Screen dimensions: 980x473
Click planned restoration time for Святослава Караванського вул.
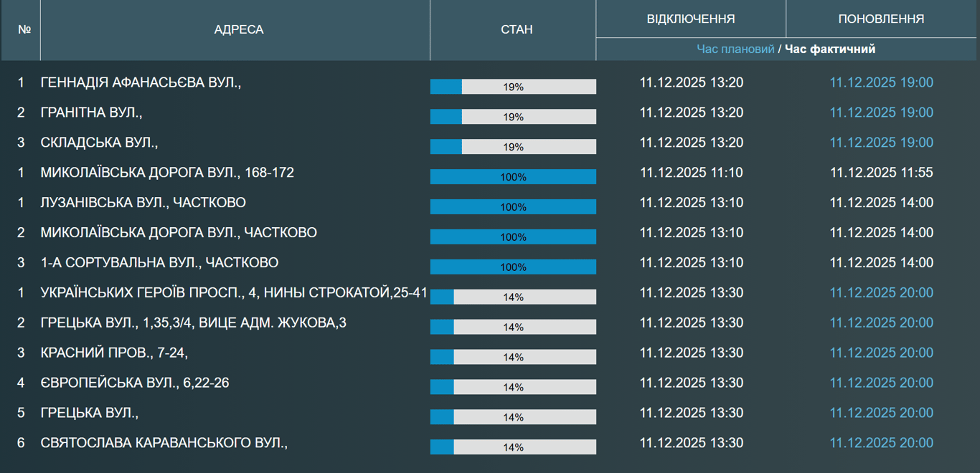881,443
